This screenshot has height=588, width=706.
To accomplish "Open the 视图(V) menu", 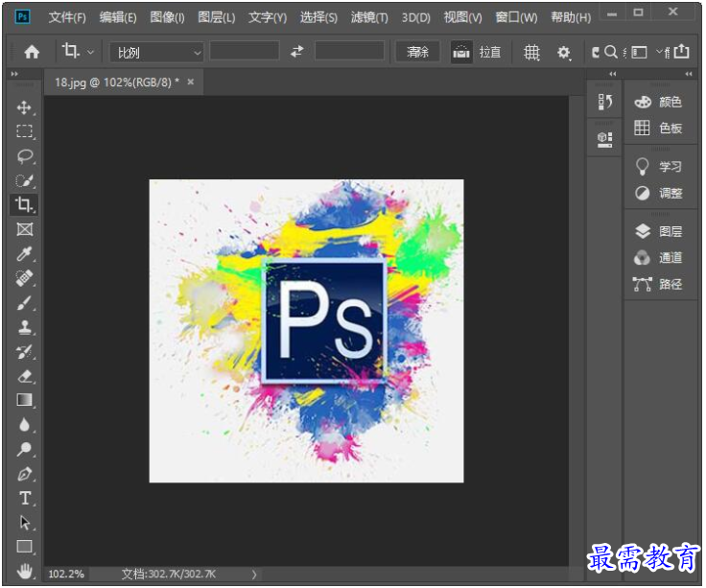I will 462,17.
